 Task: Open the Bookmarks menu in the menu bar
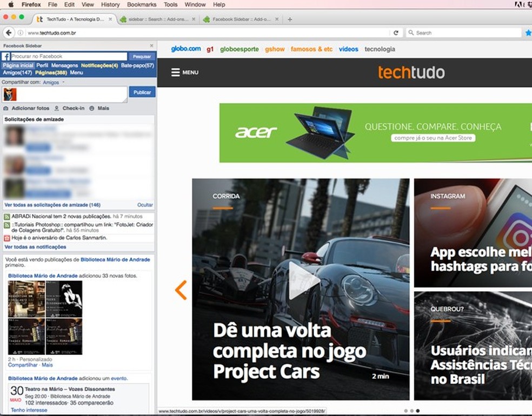[141, 4]
